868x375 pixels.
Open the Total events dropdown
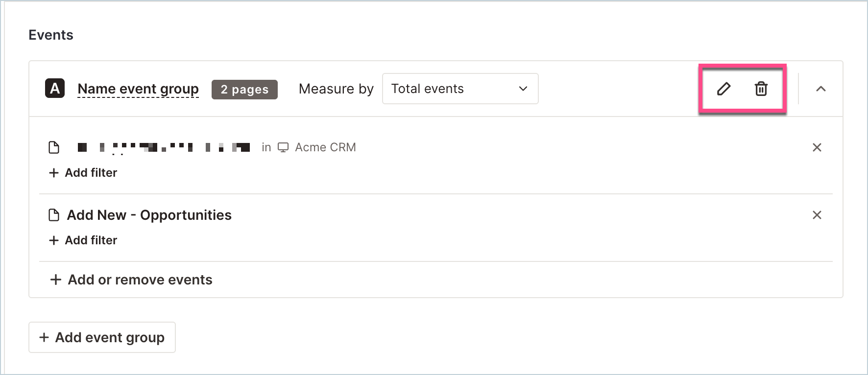(x=460, y=89)
